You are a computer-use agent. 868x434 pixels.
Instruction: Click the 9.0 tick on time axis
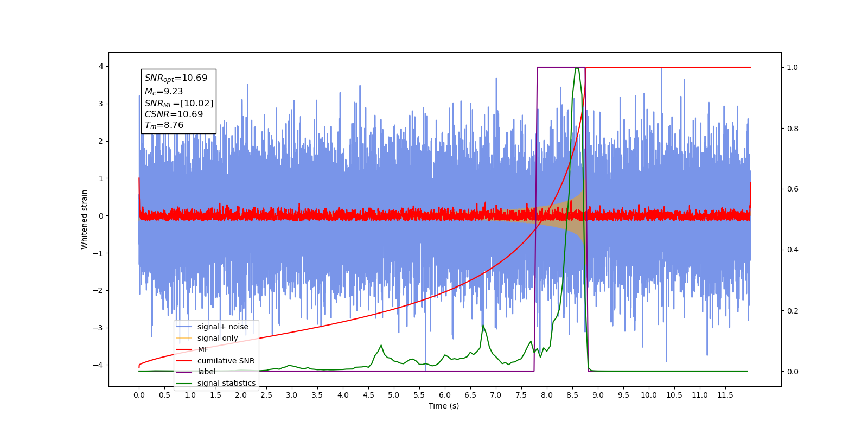598,395
